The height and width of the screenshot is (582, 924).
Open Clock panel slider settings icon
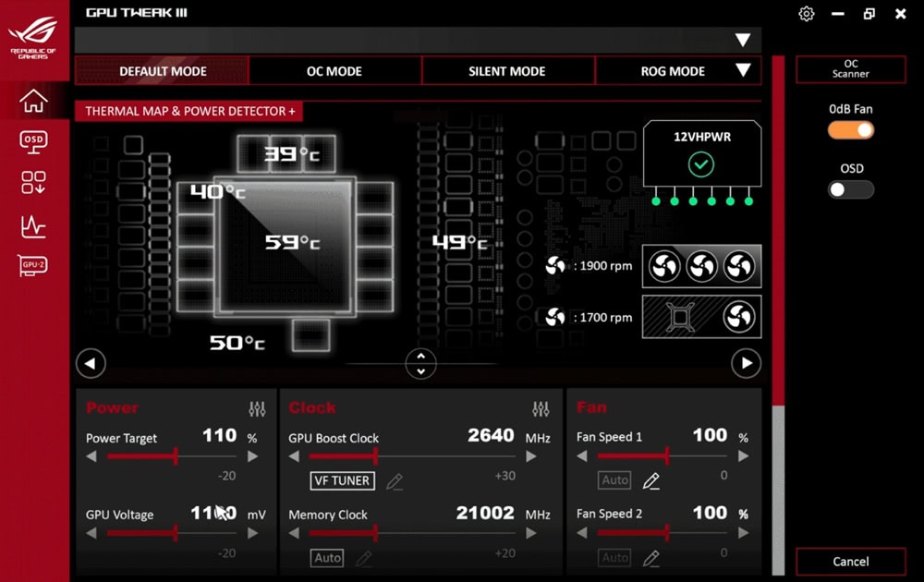(x=541, y=408)
